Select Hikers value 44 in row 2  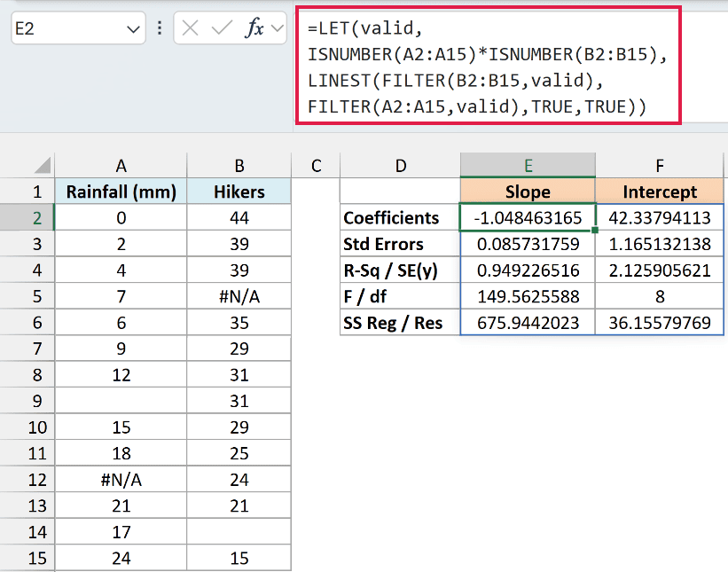[239, 218]
